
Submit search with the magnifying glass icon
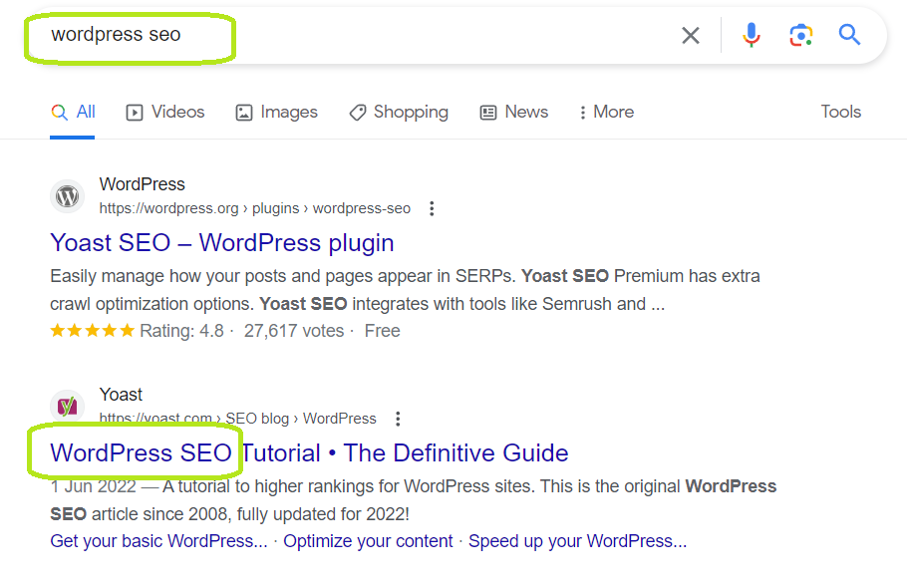(849, 35)
